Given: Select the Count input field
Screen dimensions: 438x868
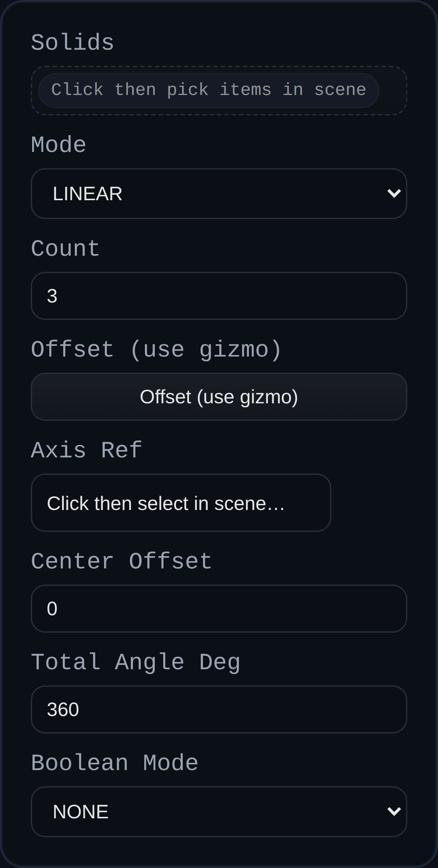Looking at the screenshot, I should pyautogui.click(x=219, y=295).
